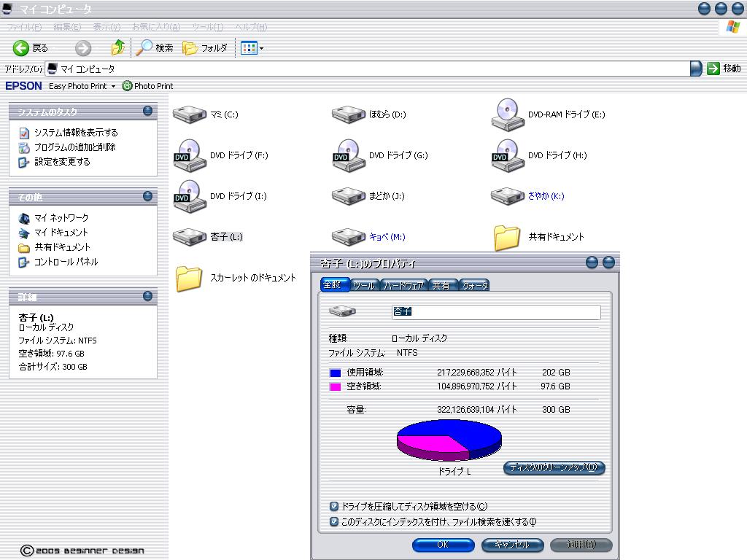Collapse the その他 panel
Image resolution: width=747 pixels, height=560 pixels.
148,197
